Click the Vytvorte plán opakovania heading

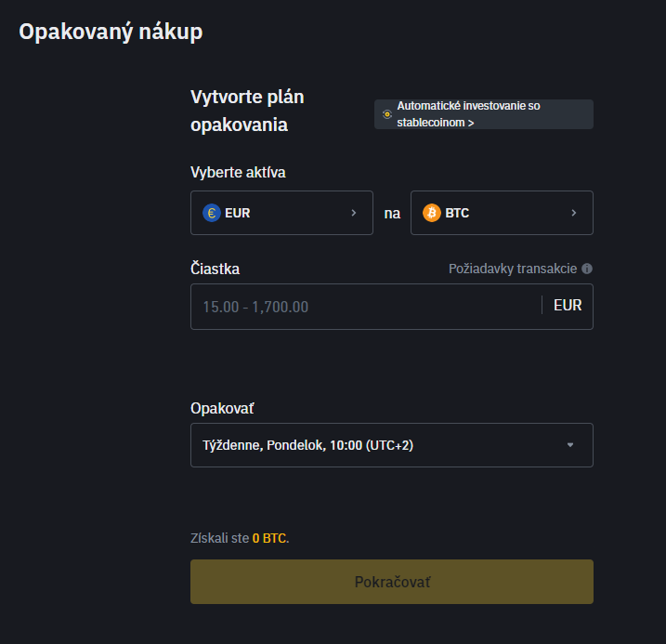click(x=247, y=111)
